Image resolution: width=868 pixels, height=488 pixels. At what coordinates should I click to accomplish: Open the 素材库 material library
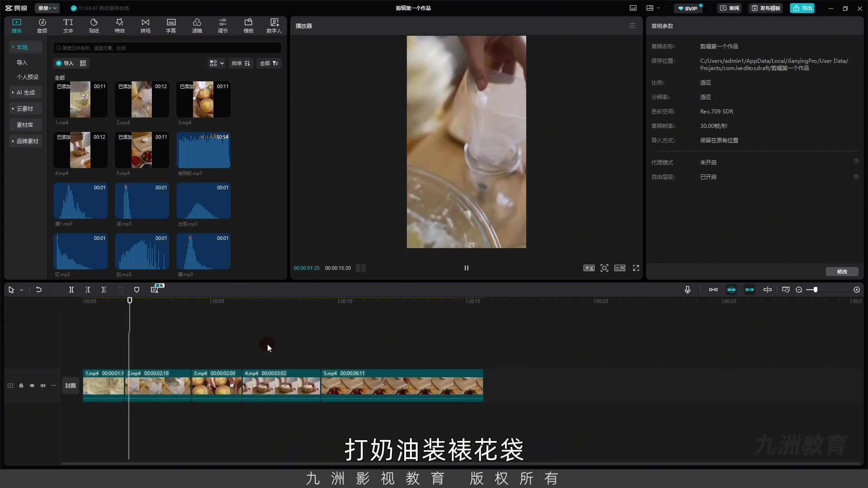coord(25,125)
